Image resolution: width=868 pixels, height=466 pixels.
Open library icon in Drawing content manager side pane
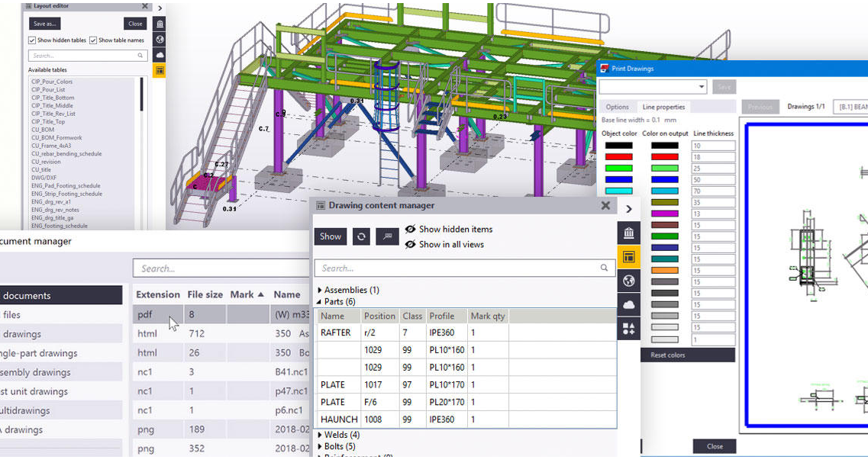point(629,233)
